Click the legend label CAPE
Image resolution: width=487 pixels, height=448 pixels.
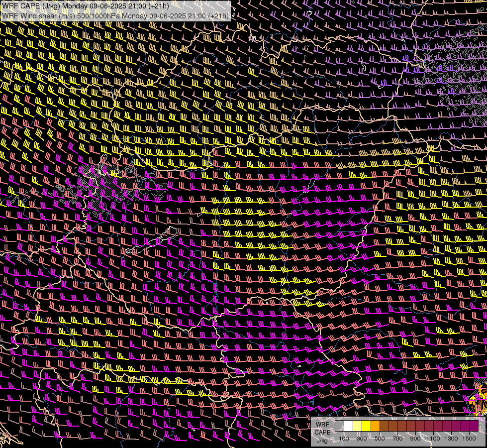point(322,433)
